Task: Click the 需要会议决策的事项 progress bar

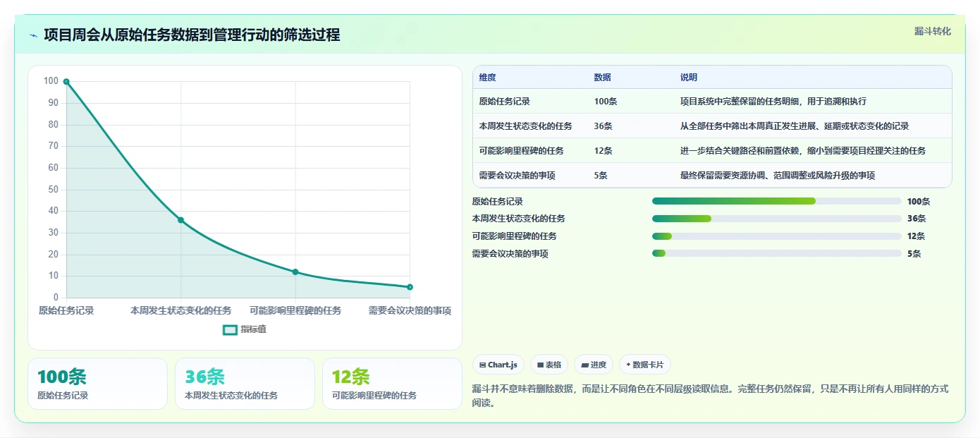Action: coord(776,253)
